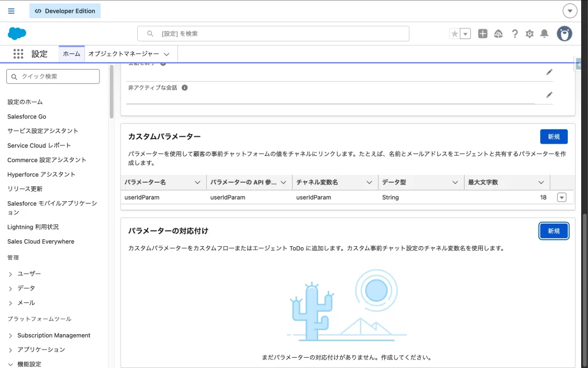The image size is (588, 368).
Task: Open the user avatar profile menu
Action: coord(564,34)
